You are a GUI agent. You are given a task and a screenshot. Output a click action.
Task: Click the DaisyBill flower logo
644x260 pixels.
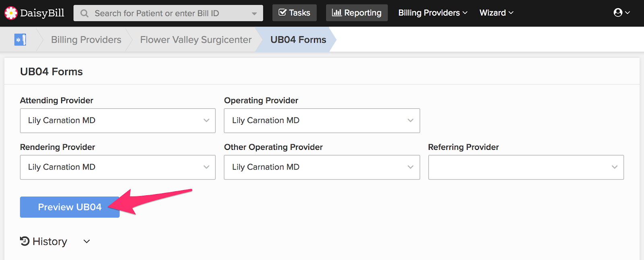(x=11, y=13)
